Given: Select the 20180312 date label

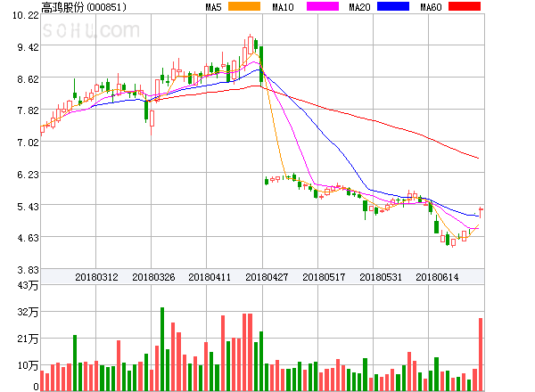Looking at the screenshot, I should tap(96, 277).
